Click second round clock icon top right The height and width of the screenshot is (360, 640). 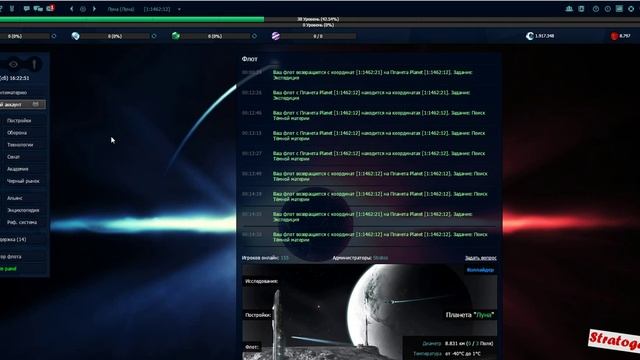pos(608,9)
